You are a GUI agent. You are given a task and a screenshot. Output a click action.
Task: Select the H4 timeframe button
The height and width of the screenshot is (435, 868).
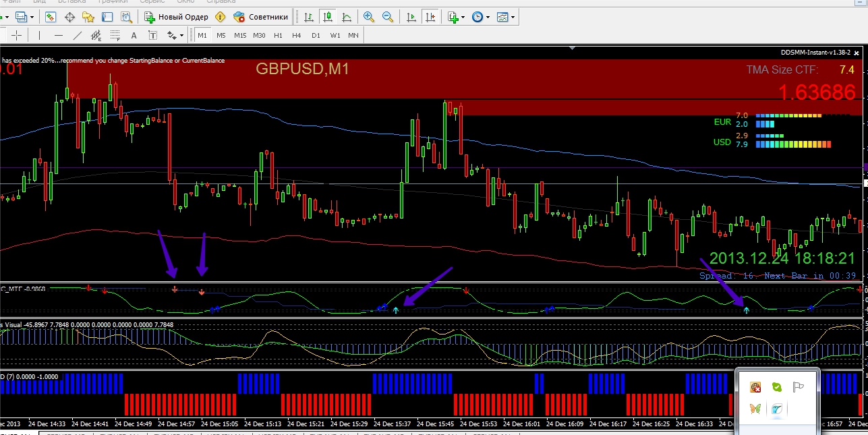click(297, 35)
